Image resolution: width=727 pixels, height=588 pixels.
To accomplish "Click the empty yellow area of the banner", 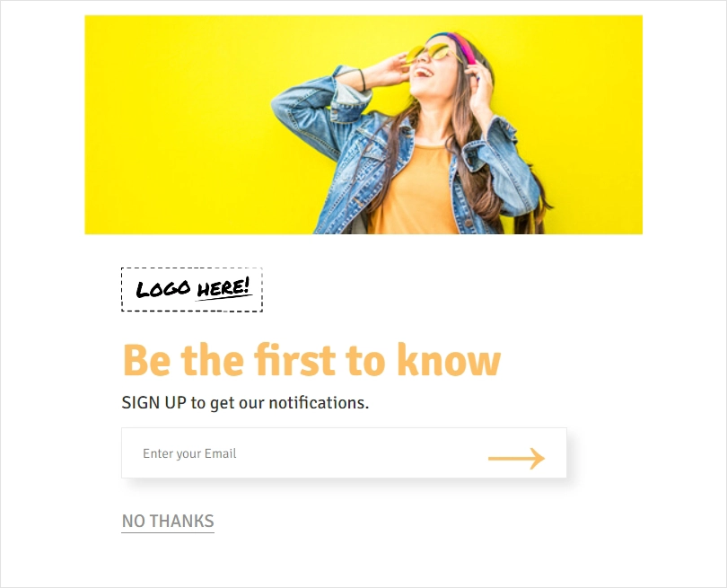I will pyautogui.click(x=176, y=125).
